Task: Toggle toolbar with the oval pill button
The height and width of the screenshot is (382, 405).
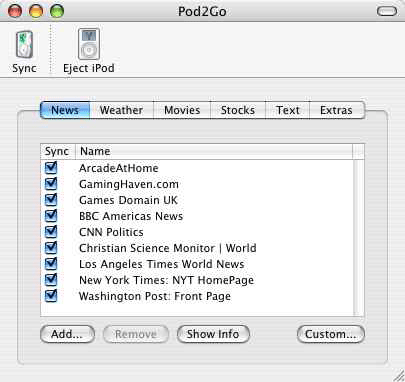Action: coord(387,11)
